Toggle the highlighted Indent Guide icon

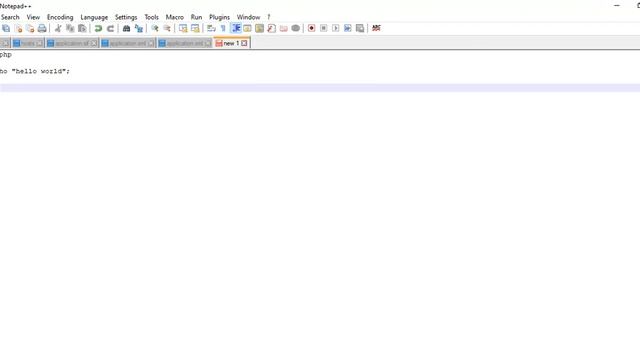236,28
